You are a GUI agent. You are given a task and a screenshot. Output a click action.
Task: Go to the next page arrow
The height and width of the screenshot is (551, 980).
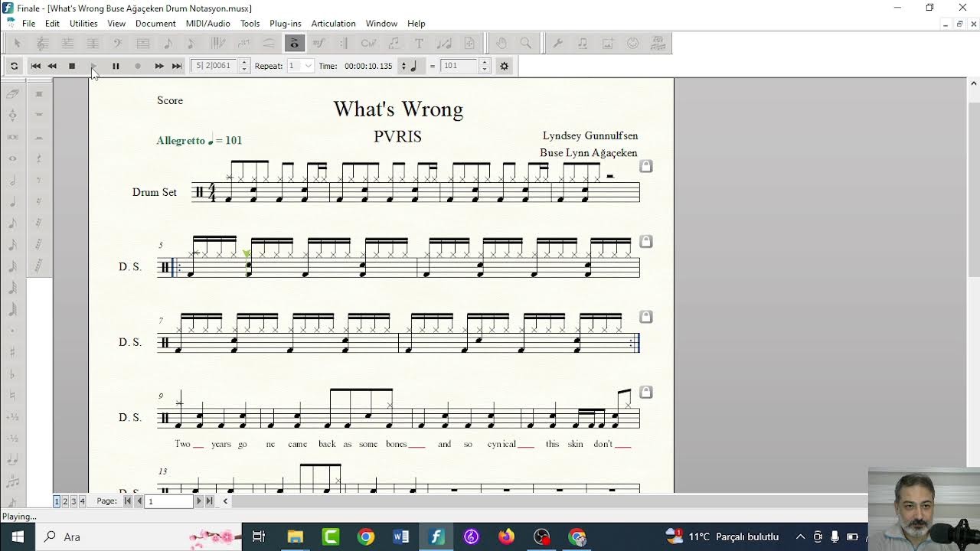pyautogui.click(x=199, y=501)
